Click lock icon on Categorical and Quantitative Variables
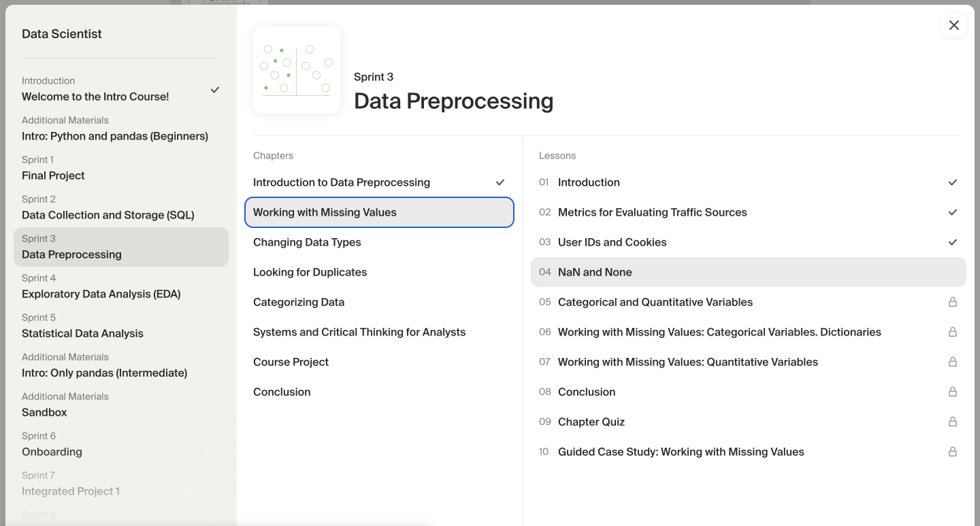 click(953, 302)
